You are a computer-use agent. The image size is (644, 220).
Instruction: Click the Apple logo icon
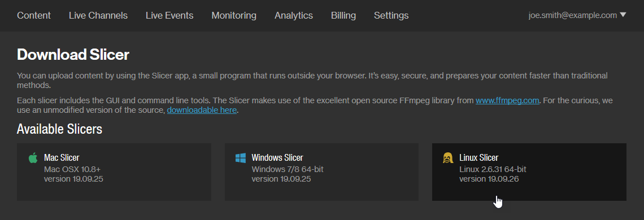[33, 157]
